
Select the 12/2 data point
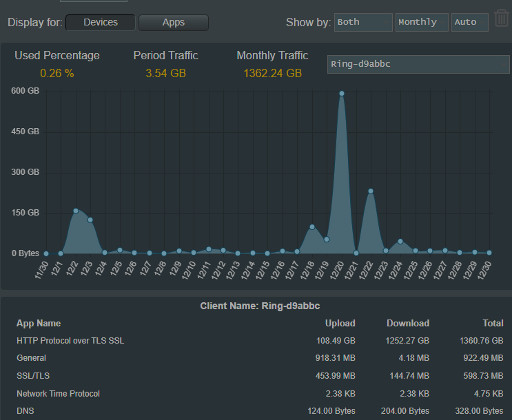pos(76,211)
